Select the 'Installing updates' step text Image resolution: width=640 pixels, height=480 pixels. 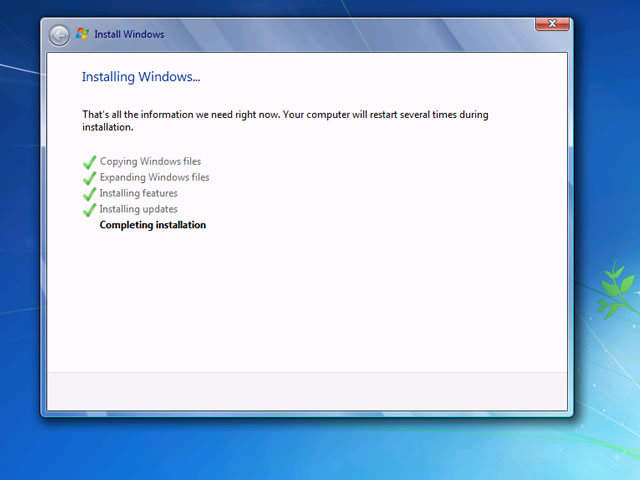pyautogui.click(x=138, y=209)
